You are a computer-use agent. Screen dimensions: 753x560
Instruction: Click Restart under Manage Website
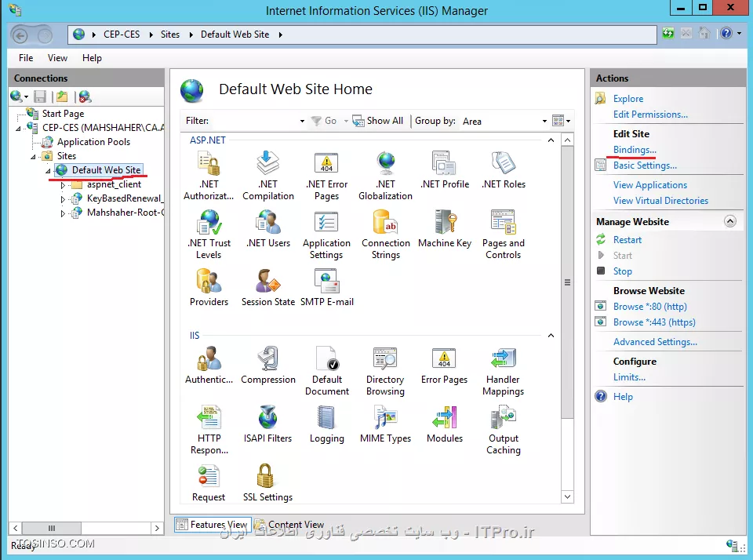point(627,240)
